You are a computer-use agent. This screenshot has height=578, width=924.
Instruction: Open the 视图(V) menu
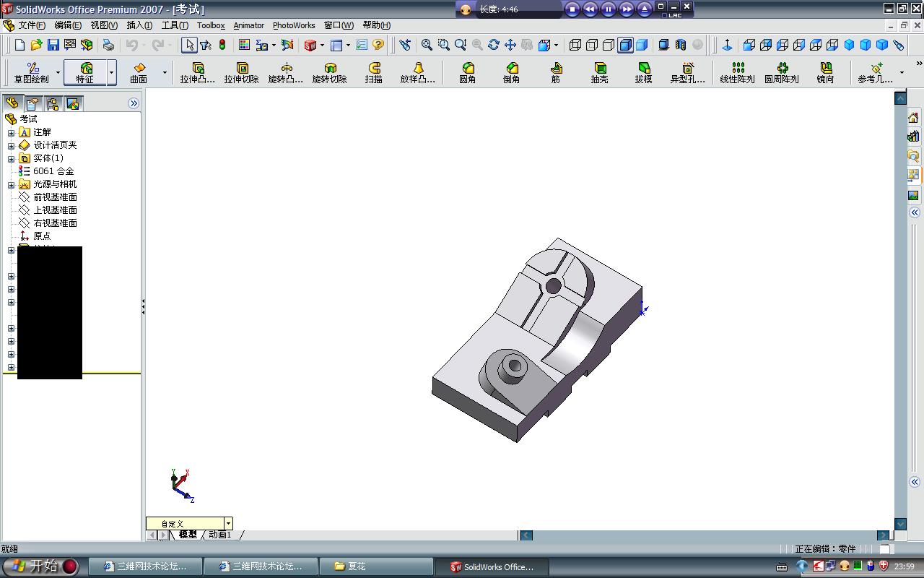tap(104, 25)
